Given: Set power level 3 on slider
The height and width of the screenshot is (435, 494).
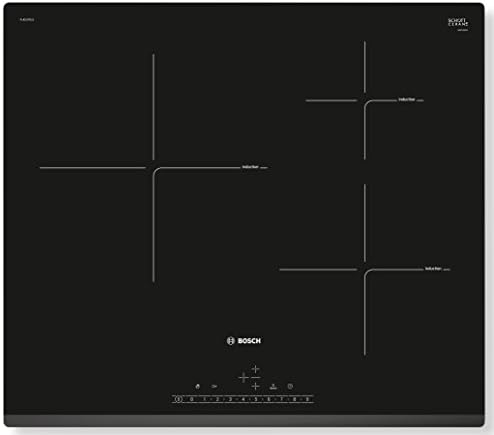Looking at the screenshot, I should [230, 399].
